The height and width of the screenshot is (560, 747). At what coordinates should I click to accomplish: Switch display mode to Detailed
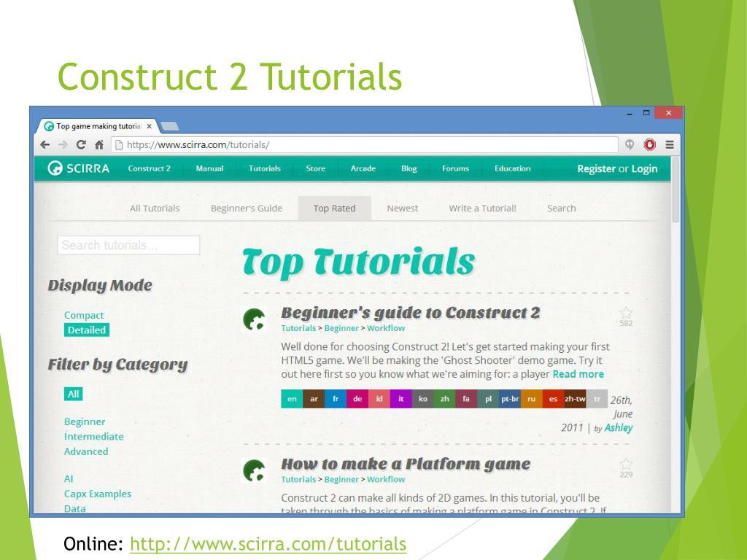(87, 330)
